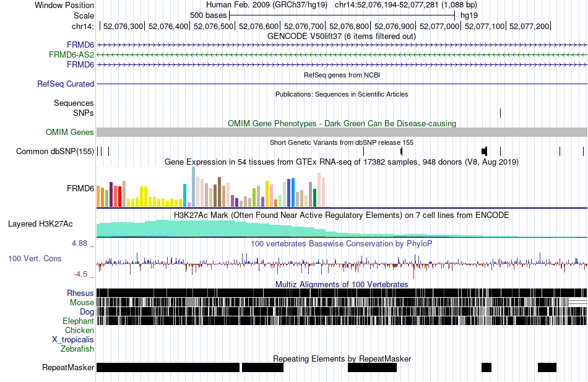The width and height of the screenshot is (588, 382).
Task: Click the Dog alignment label
Action: [87, 312]
